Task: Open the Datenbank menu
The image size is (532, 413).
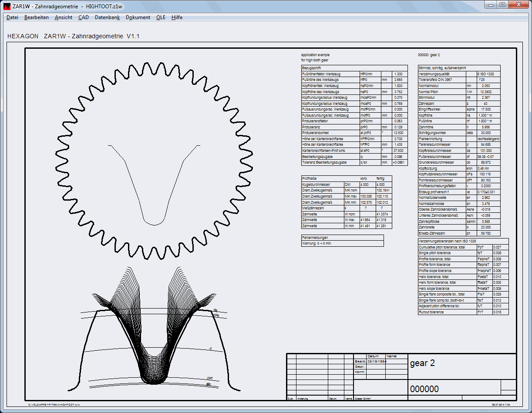Action: point(107,17)
